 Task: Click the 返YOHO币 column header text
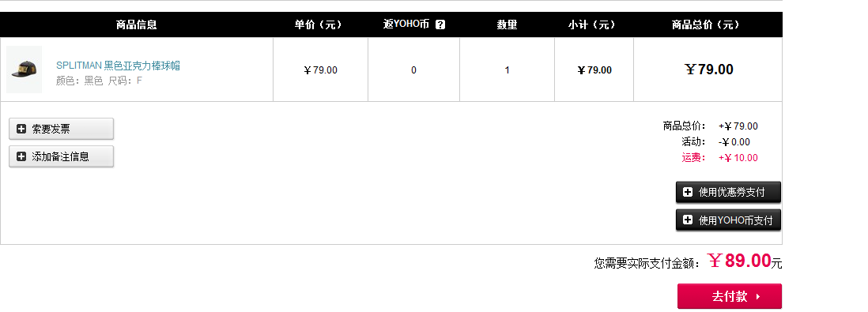406,24
